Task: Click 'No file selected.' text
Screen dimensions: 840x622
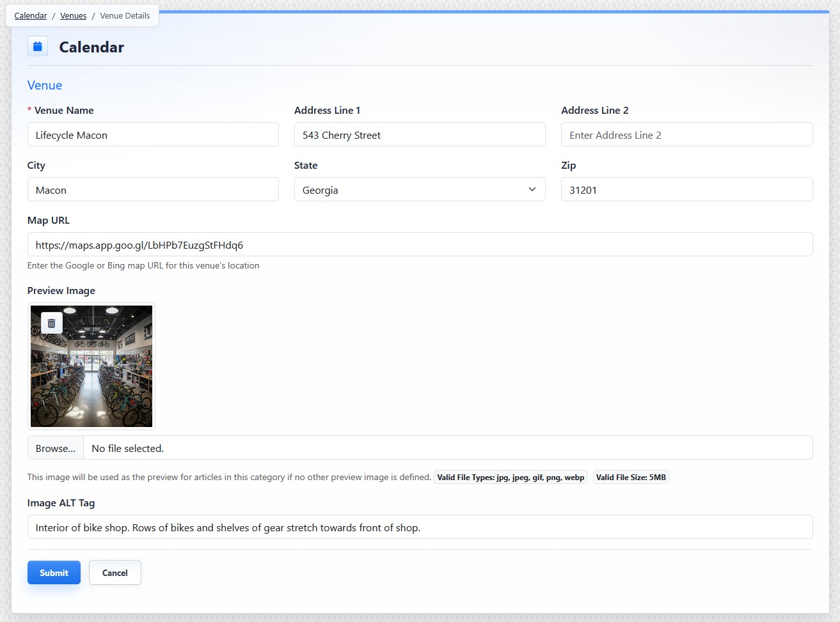Action: (128, 449)
